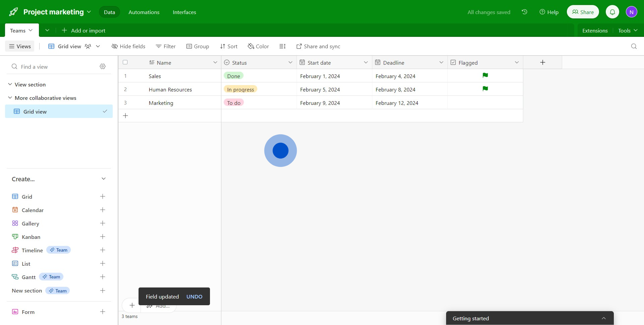Open view settings gear icon
The image size is (644, 325).
[x=103, y=66]
